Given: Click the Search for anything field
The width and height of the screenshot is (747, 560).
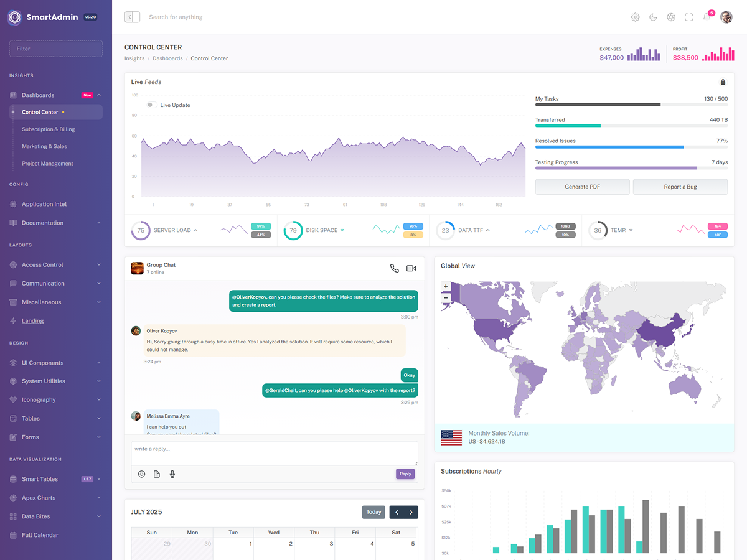Looking at the screenshot, I should [x=176, y=17].
